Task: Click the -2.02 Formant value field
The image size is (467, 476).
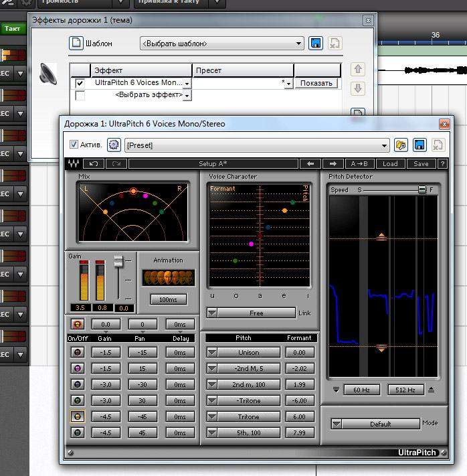Action: [x=299, y=368]
